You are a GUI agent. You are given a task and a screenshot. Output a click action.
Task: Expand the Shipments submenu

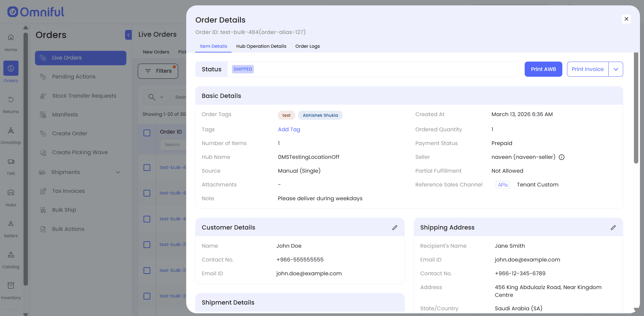tap(118, 172)
